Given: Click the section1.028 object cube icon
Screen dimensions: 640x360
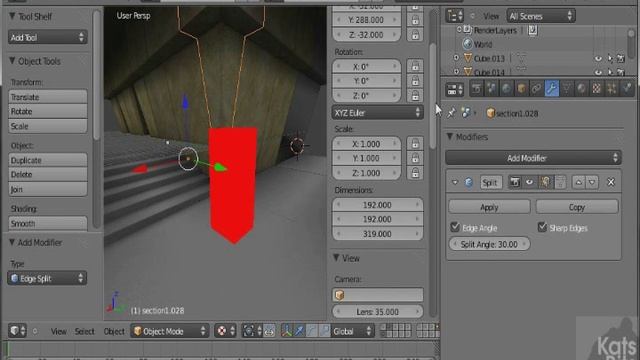Looking at the screenshot, I should pos(490,113).
